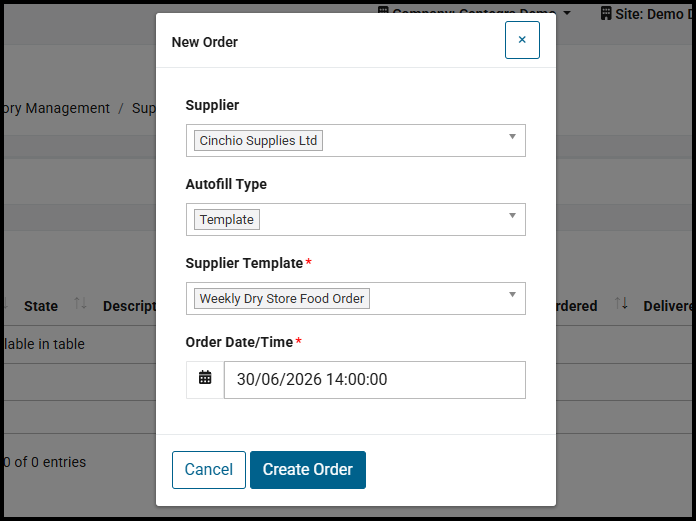
Task: Click the New Order dialog title
Action: tap(205, 42)
